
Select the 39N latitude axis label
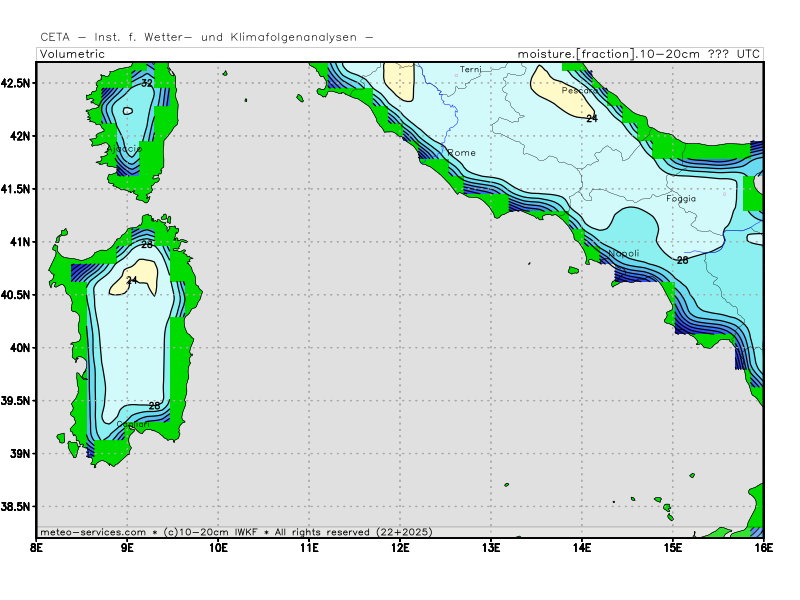(18, 454)
